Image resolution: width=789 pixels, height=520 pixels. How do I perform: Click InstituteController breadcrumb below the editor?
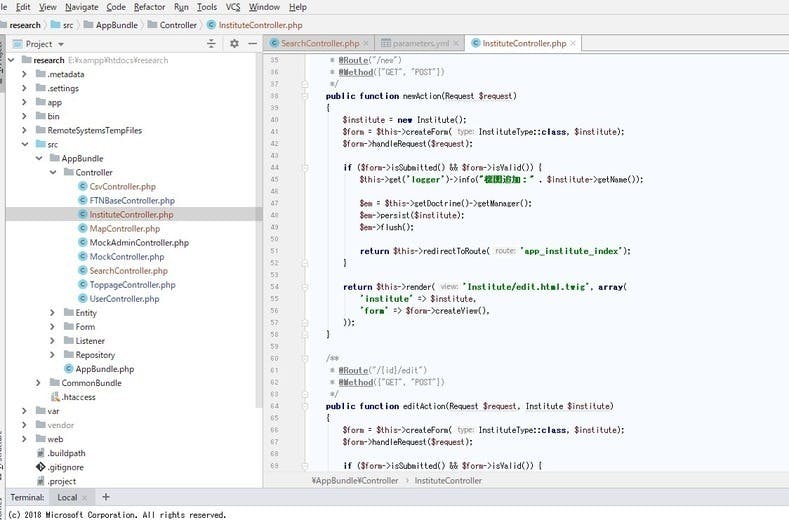448,481
